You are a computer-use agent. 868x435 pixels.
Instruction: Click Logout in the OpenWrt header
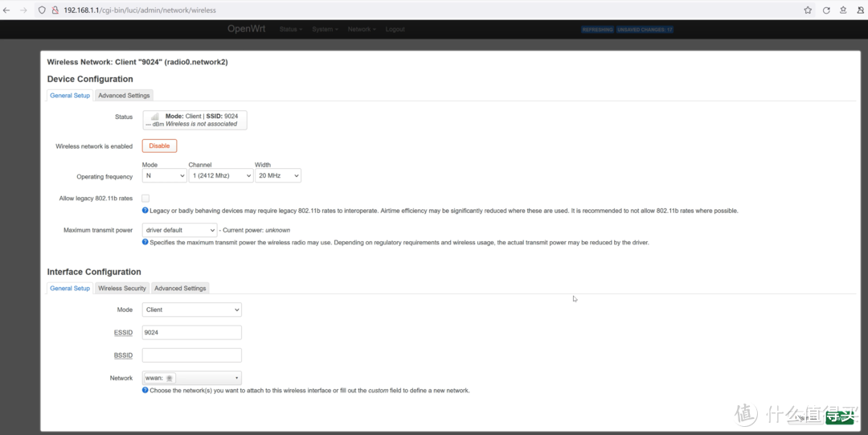[395, 30]
